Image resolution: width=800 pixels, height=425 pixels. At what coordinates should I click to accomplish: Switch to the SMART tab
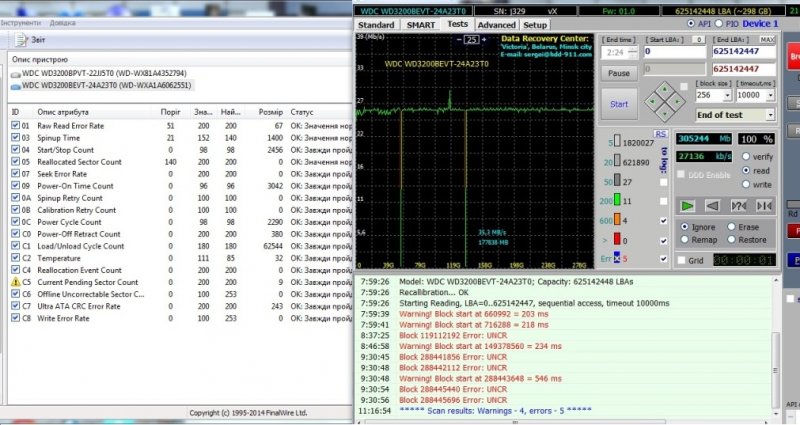pos(422,24)
